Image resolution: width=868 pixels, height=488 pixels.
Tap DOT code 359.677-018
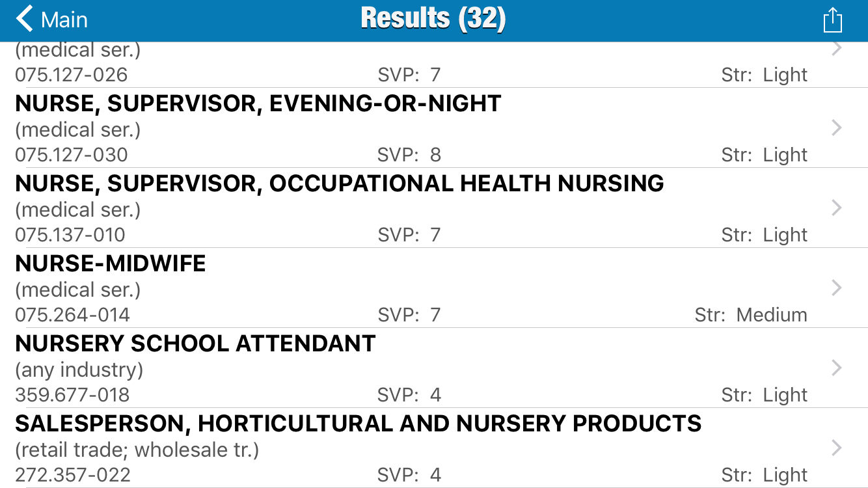point(72,395)
